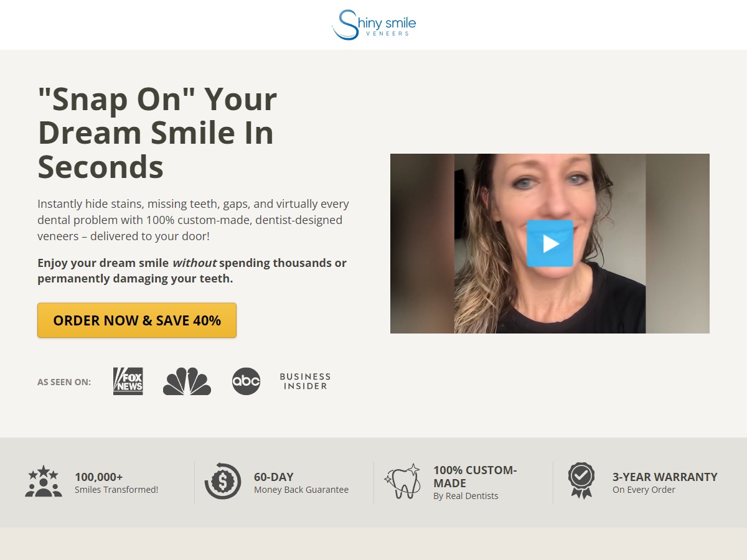Click the ABC circle logo
The image size is (747, 560).
246,381
